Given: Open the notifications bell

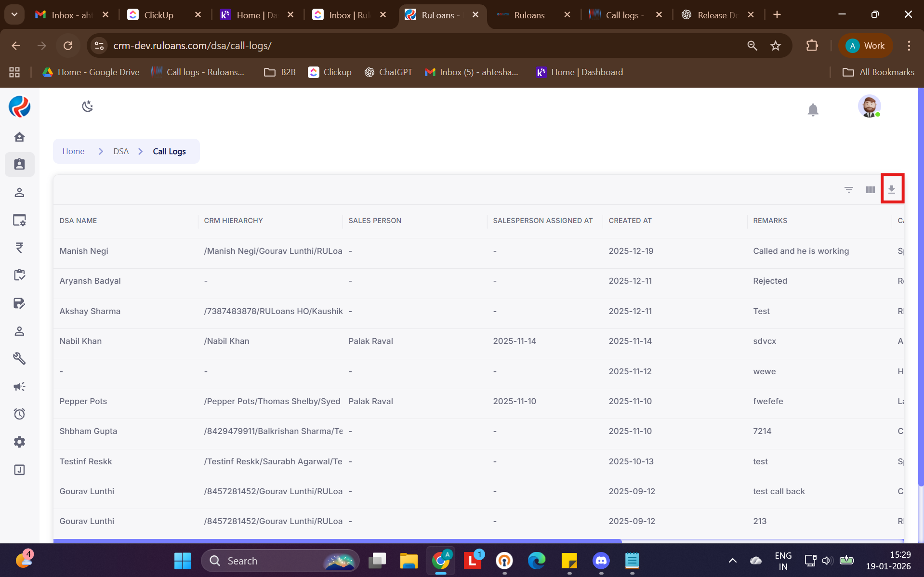Looking at the screenshot, I should coord(813,110).
